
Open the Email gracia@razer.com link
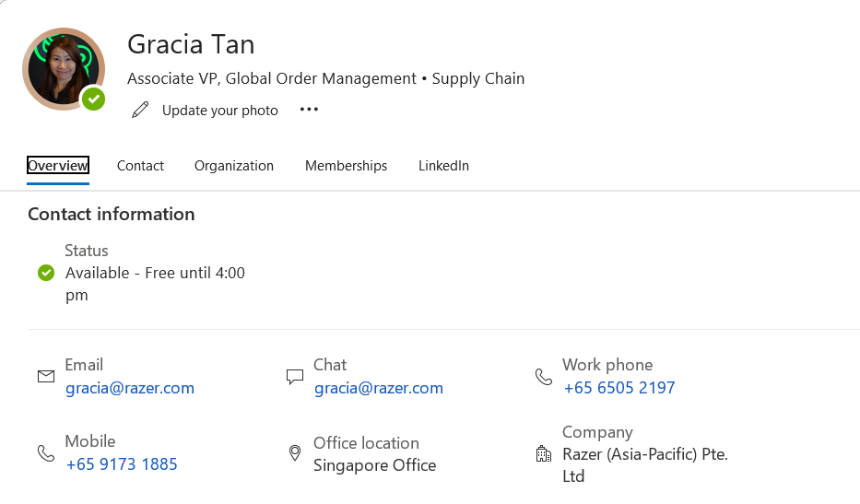pos(130,388)
